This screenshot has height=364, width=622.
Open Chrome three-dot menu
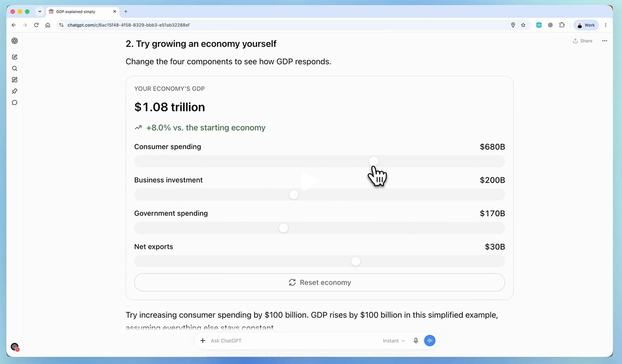(606, 25)
